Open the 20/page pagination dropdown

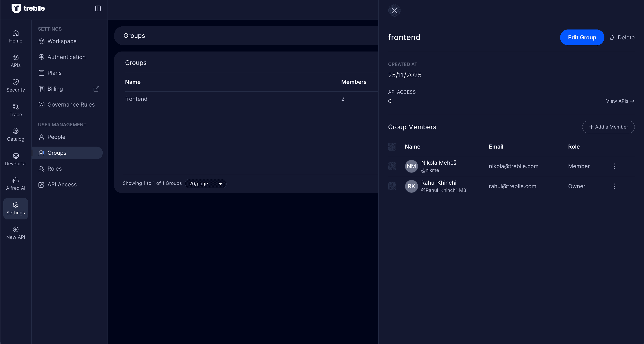(205, 184)
